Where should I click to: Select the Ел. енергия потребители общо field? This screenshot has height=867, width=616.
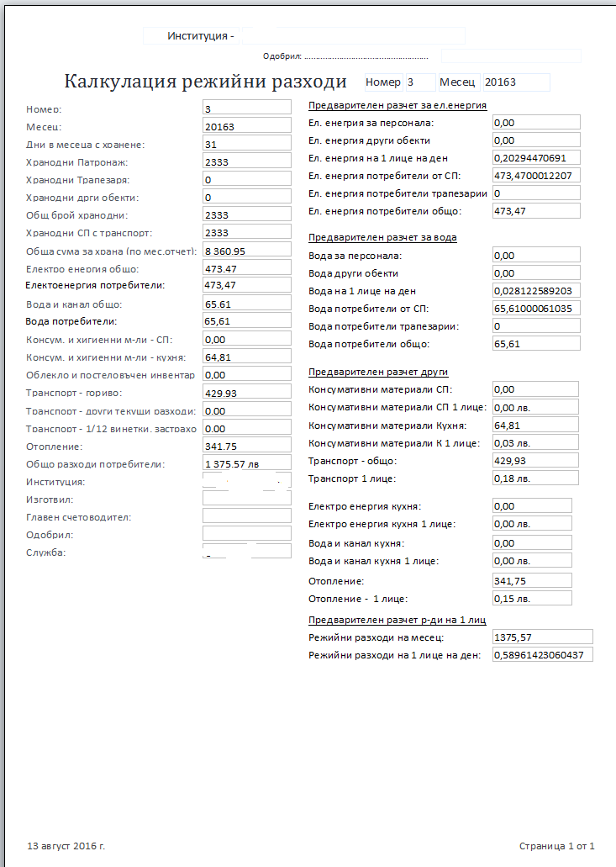pyautogui.click(x=536, y=211)
